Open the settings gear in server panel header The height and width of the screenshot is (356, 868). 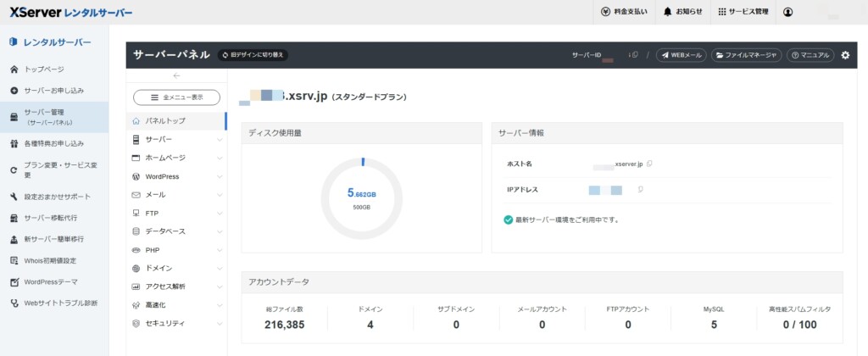pos(845,55)
